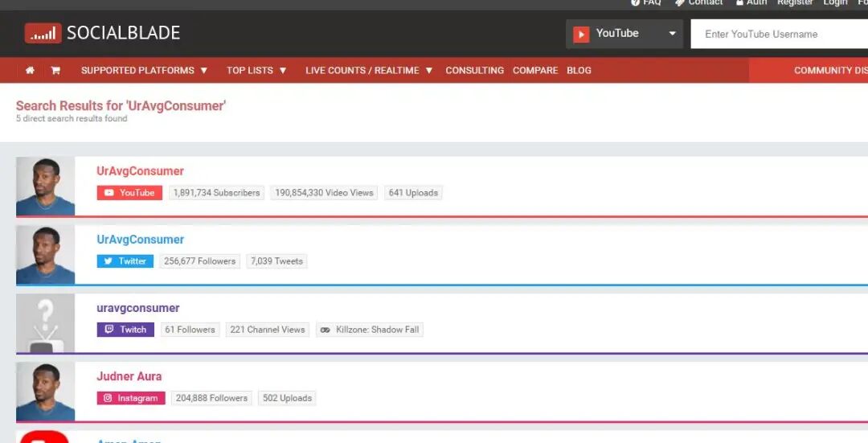Open the Blog page
Screen dimensions: 868x443
tap(579, 70)
